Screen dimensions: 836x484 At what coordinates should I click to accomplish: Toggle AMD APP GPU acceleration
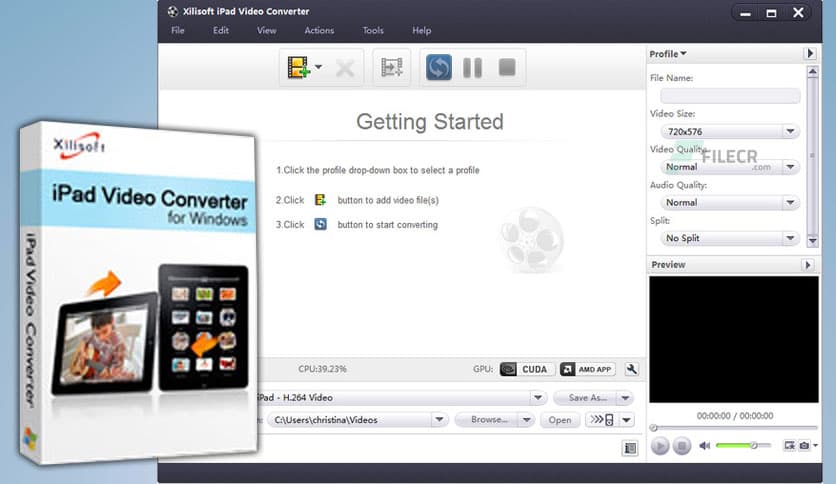point(588,369)
